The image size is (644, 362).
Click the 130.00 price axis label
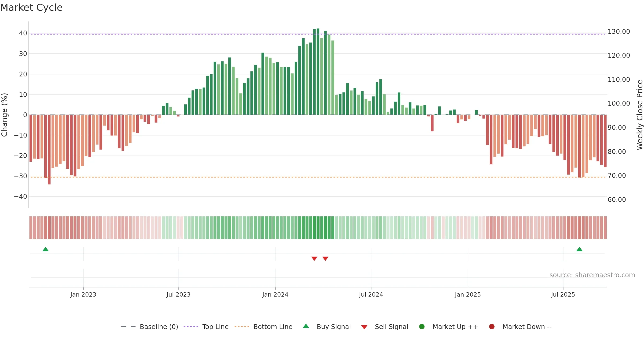pos(619,32)
